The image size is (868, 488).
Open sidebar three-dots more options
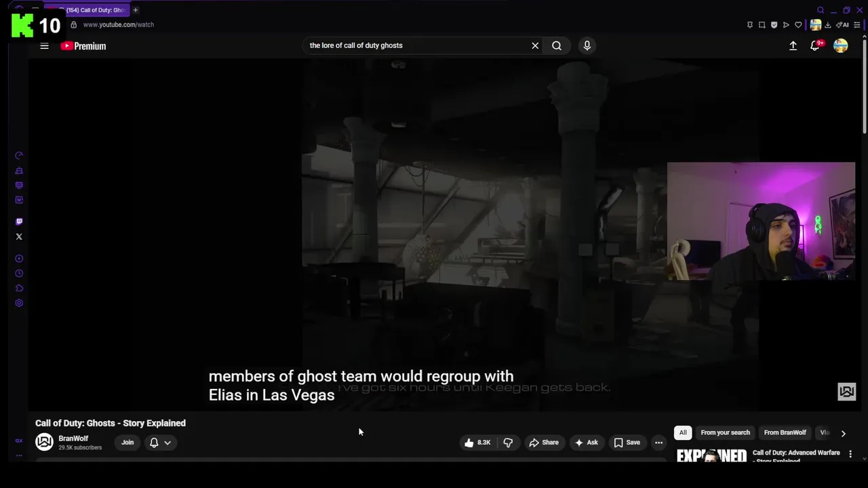tap(19, 455)
